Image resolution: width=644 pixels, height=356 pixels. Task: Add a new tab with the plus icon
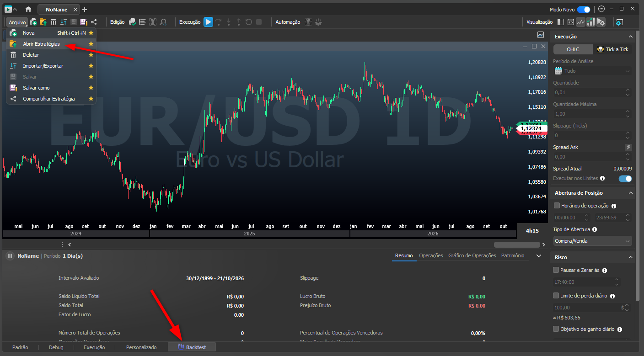tap(85, 10)
